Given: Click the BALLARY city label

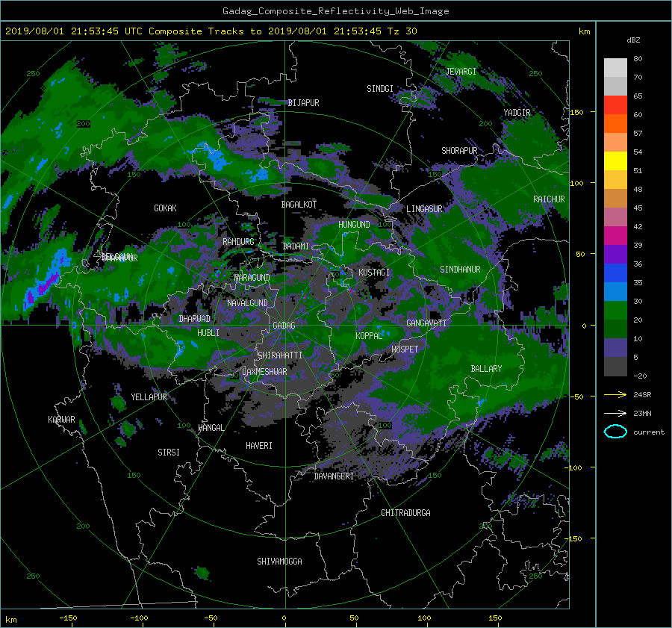Looking at the screenshot, I should 486,369.
